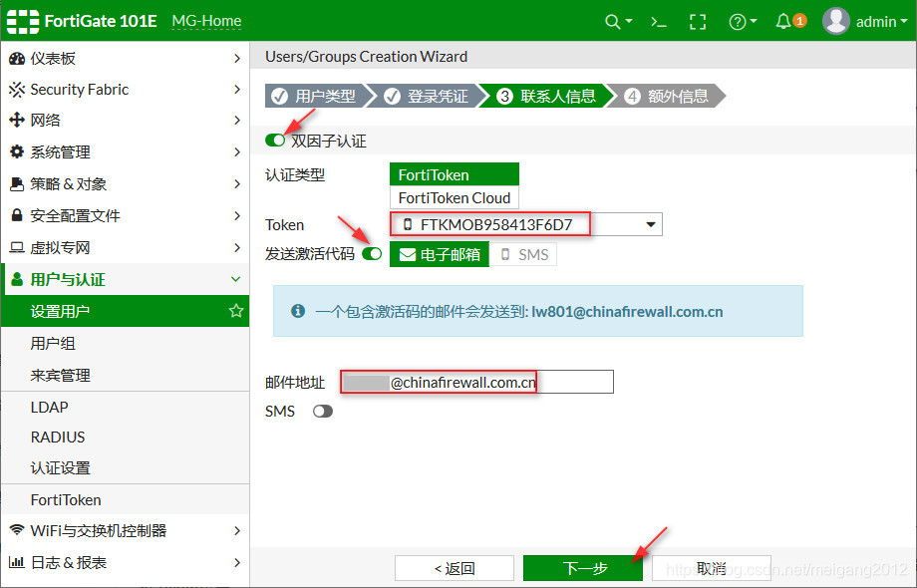This screenshot has width=917, height=588.
Task: Click the 下一步 next button
Action: 583,568
